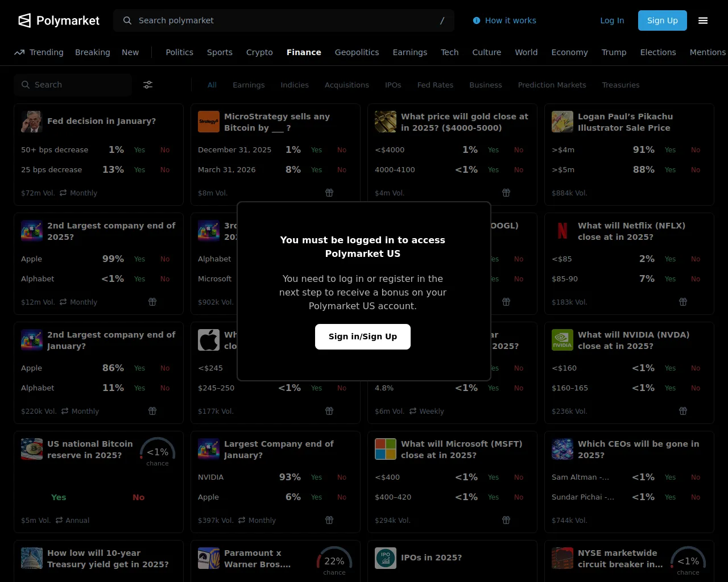Viewport: 728px width, 582px height.
Task: Click the gift icon on the NVIDIA card
Action: pos(683,411)
